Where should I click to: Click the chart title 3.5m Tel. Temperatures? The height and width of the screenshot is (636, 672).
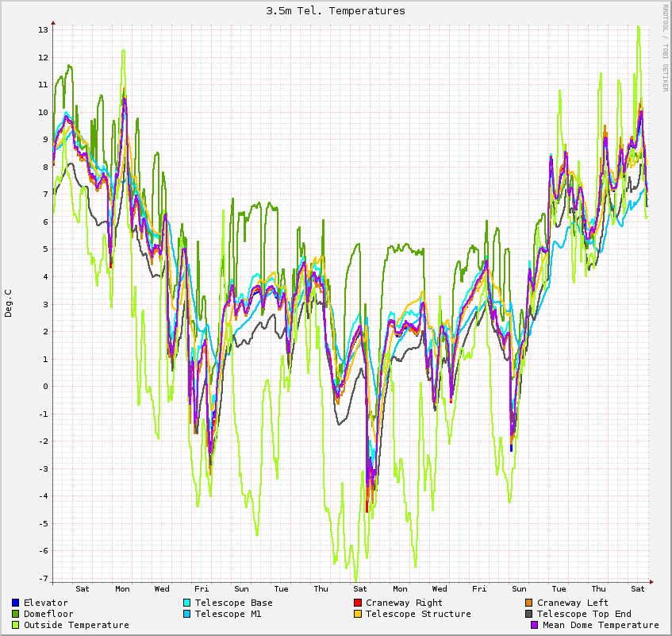tap(336, 11)
